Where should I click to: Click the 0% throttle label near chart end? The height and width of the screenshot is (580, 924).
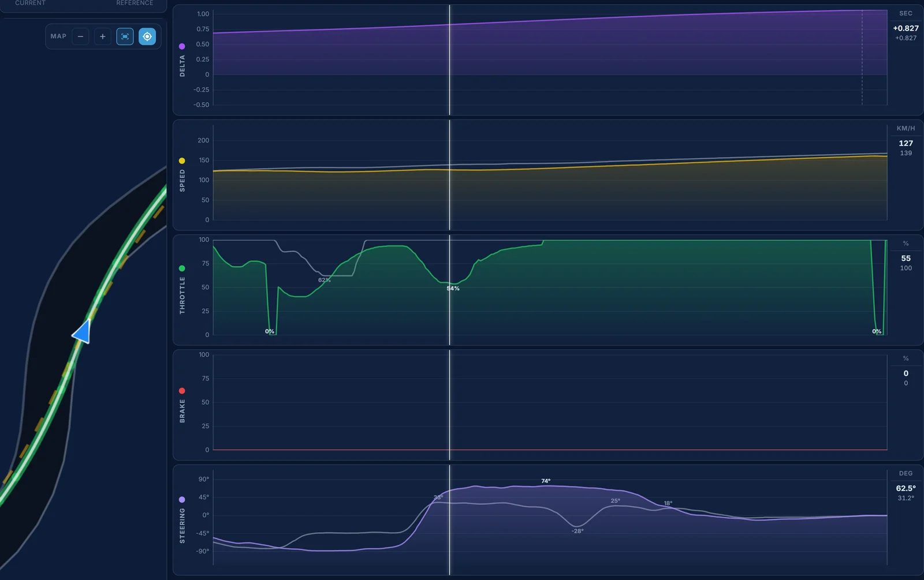pos(877,331)
